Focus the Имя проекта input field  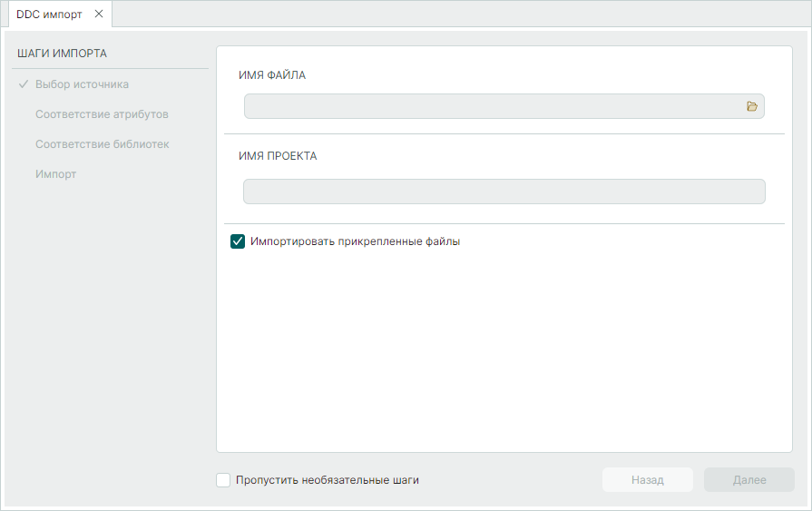coord(504,192)
